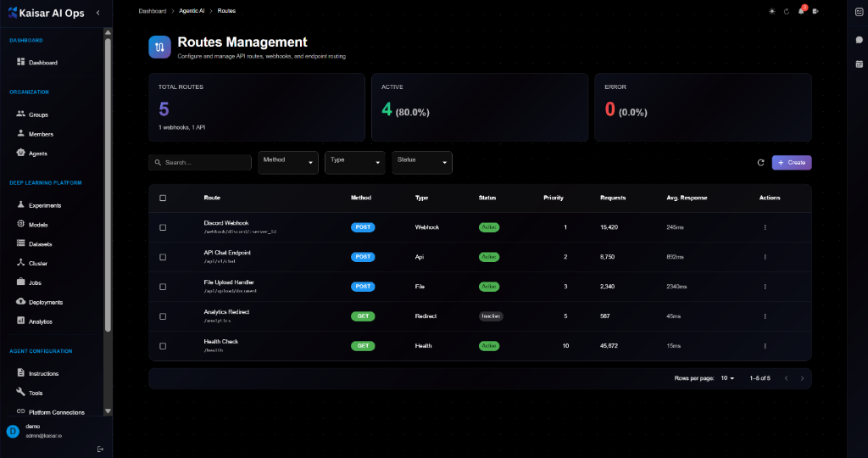Click the Discord Webhook POST badge

363,227
